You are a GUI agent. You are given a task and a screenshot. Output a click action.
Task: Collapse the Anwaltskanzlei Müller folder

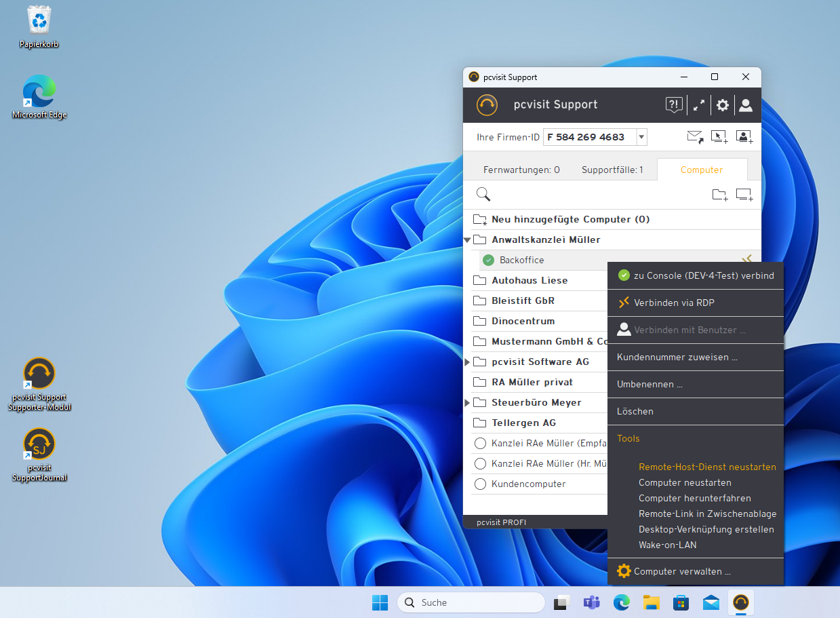(468, 239)
